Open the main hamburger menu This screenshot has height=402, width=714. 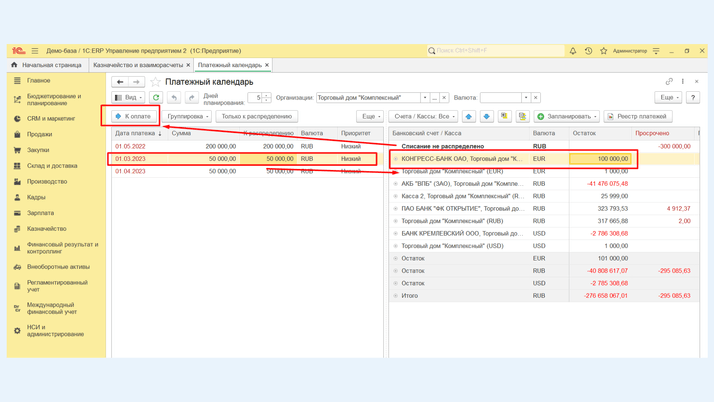(x=35, y=51)
